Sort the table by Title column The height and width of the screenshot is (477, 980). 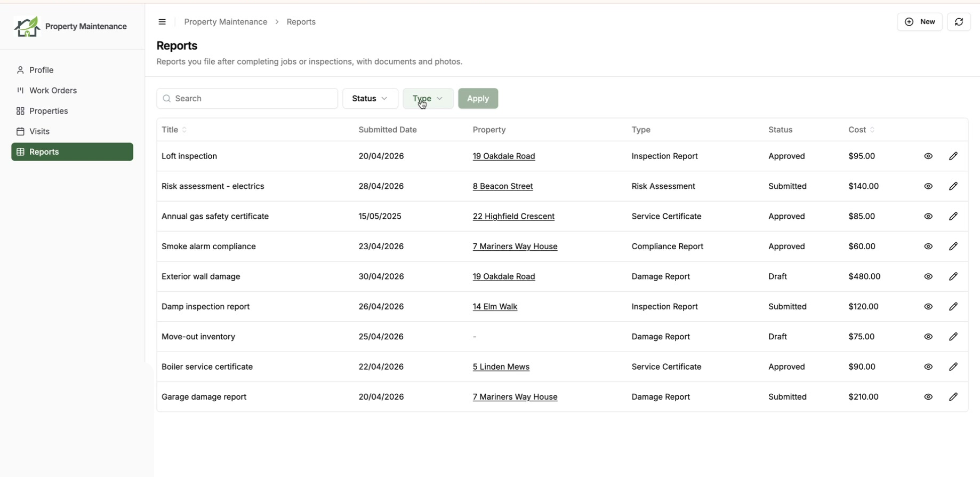[174, 130]
